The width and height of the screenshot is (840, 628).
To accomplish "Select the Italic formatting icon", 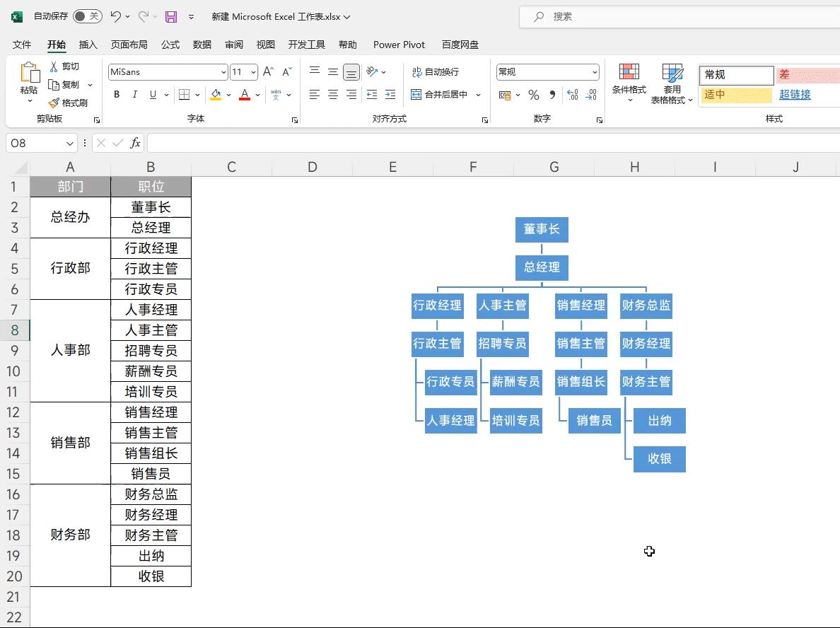I will tap(134, 94).
